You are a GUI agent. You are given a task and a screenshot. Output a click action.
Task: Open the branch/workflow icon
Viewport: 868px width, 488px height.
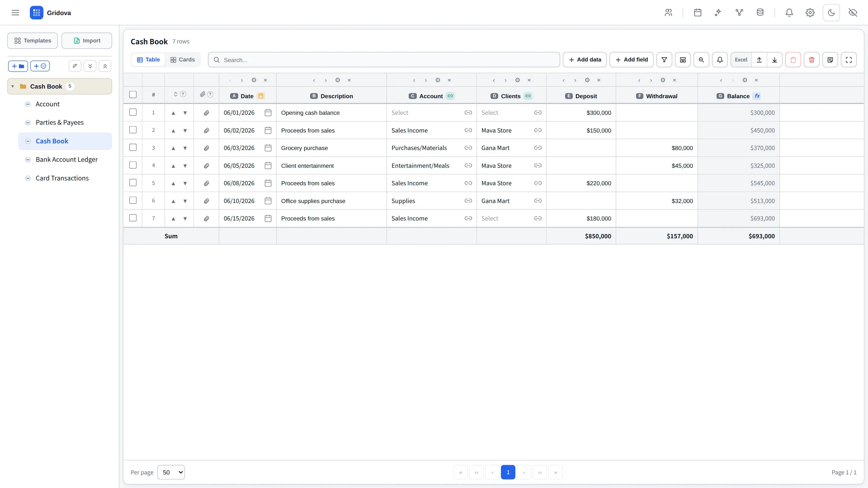coord(739,13)
